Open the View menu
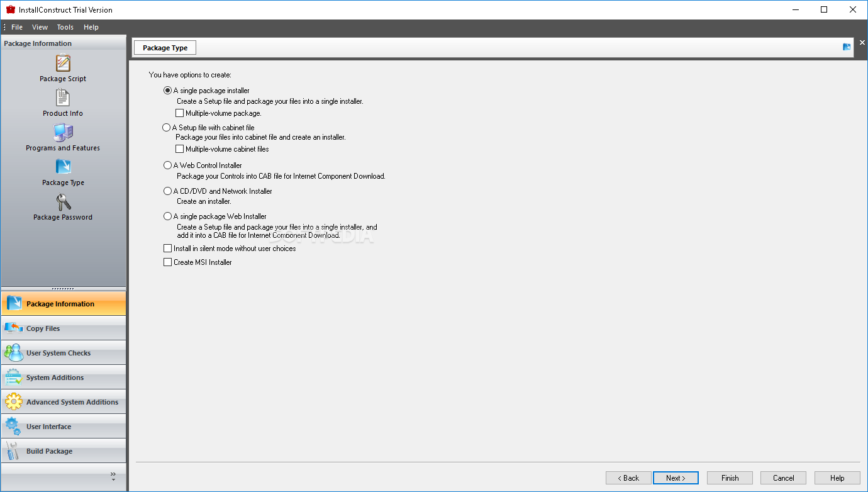Viewport: 868px width, 492px height. [40, 27]
